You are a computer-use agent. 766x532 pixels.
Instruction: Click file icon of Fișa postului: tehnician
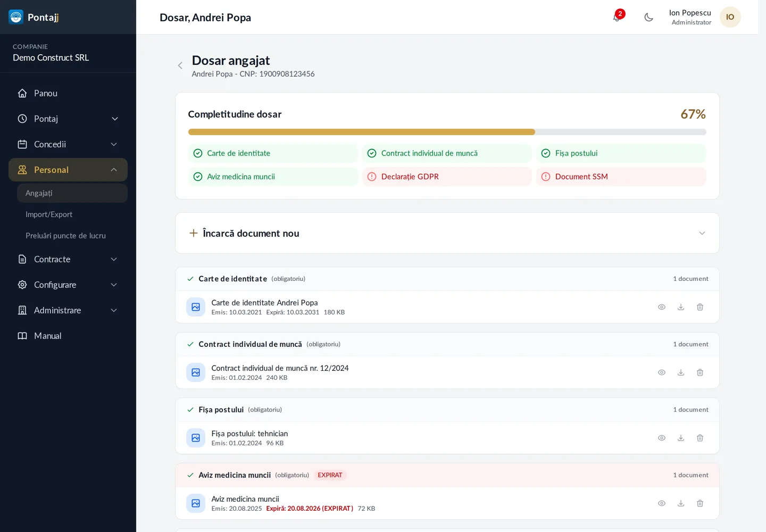pos(196,438)
